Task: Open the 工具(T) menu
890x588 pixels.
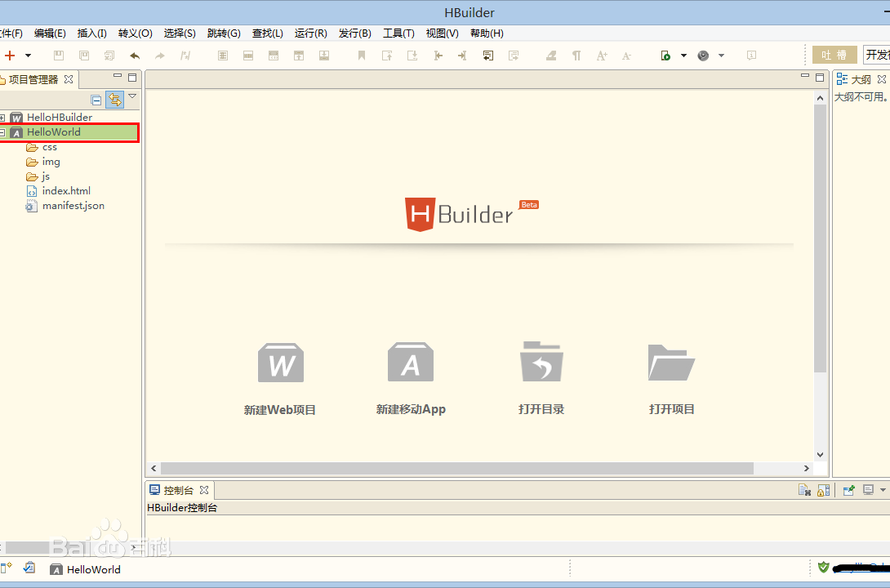Action: (x=398, y=33)
